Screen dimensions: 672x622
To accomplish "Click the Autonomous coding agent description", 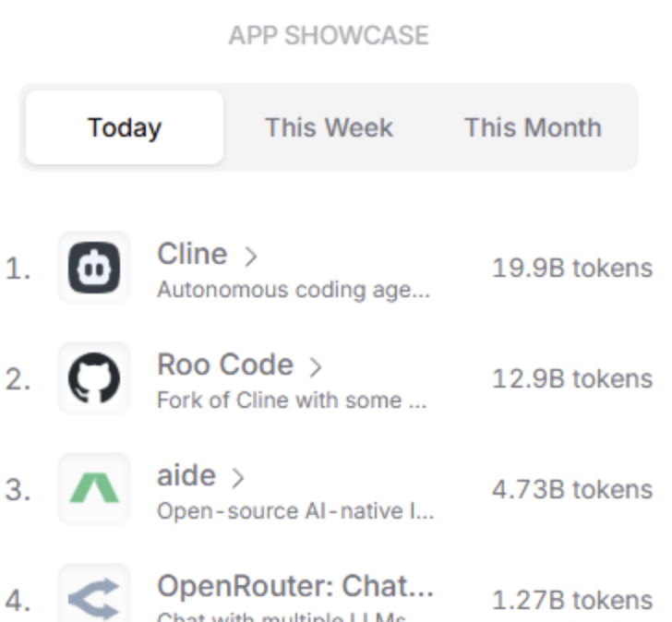I will tap(294, 290).
